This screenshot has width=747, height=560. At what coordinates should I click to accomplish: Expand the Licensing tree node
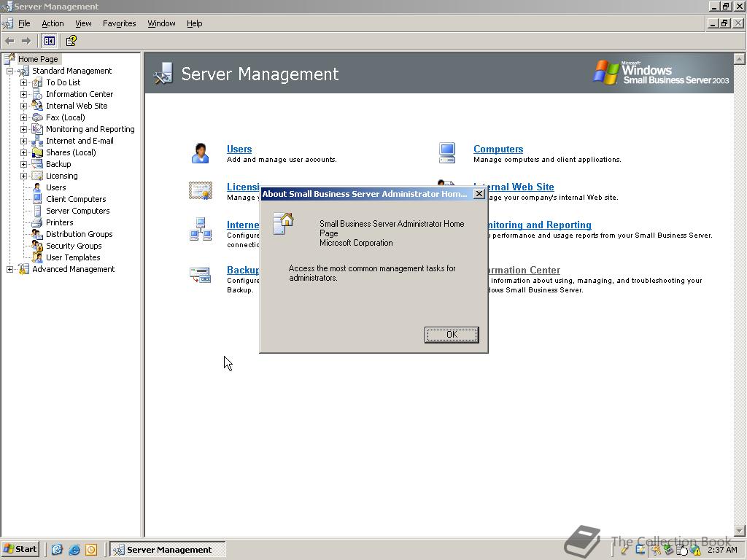[23, 176]
